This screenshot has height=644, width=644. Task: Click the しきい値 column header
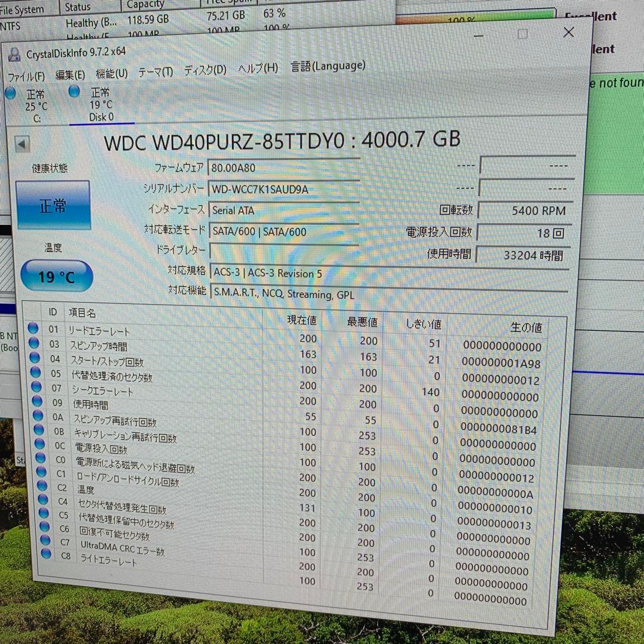click(x=423, y=324)
